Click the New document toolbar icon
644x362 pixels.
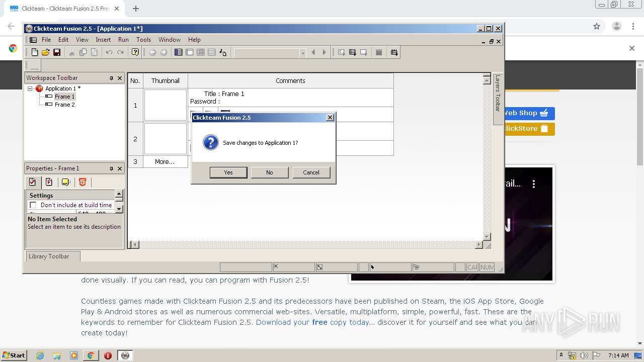tap(35, 52)
